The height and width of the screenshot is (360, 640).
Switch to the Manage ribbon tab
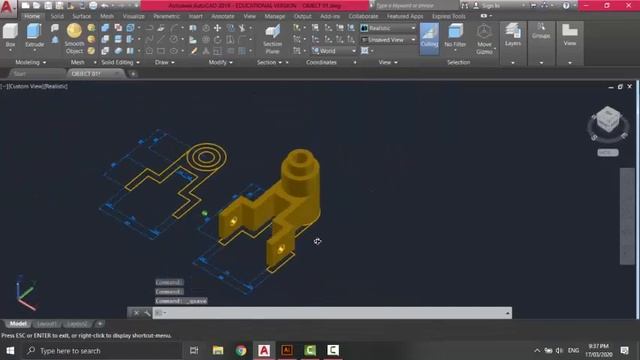[x=275, y=16]
